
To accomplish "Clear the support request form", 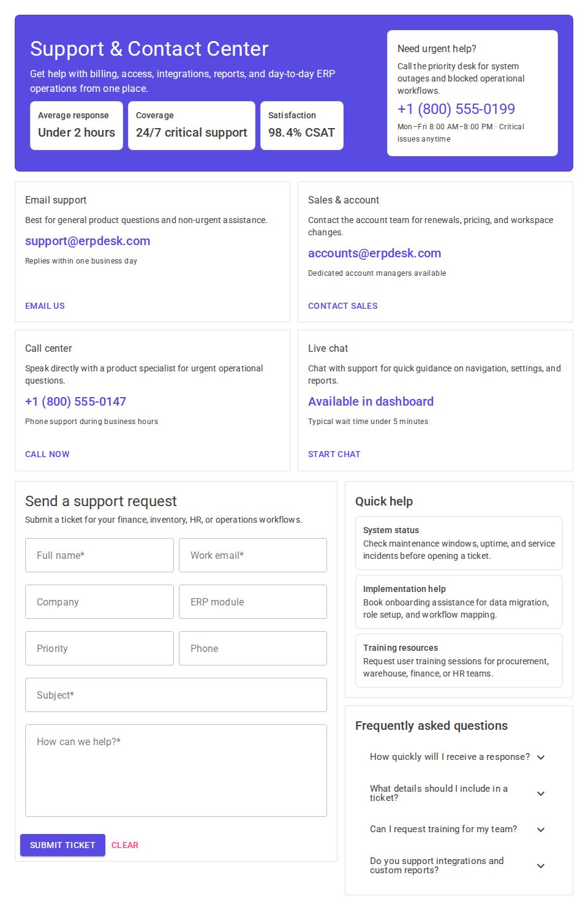I will point(124,845).
